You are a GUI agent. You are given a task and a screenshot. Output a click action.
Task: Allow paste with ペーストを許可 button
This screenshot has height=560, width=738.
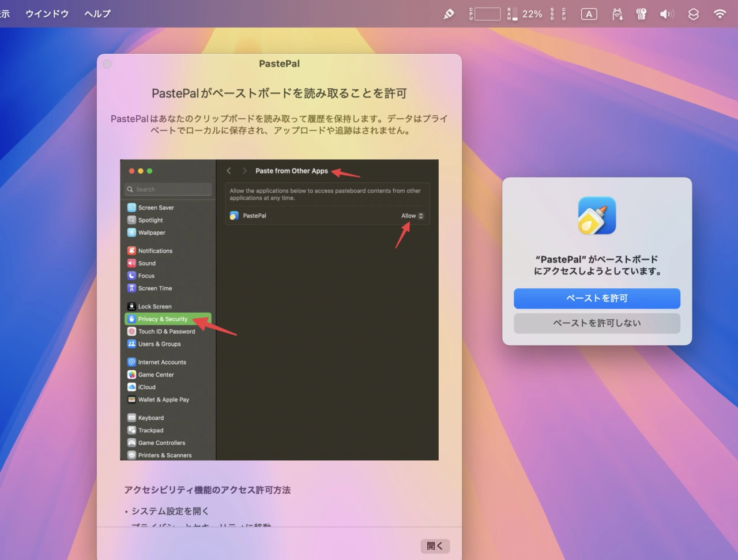point(597,298)
